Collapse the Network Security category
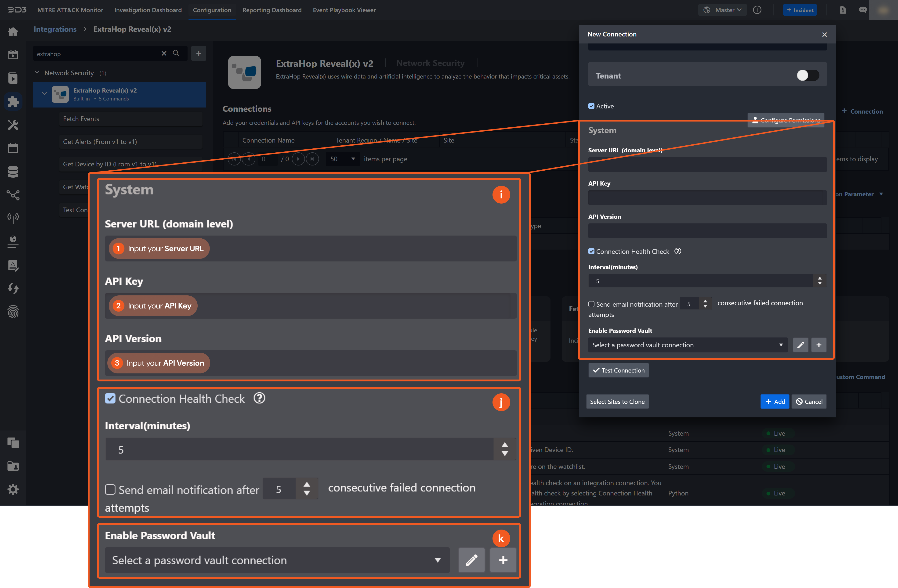The height and width of the screenshot is (588, 898). (37, 72)
